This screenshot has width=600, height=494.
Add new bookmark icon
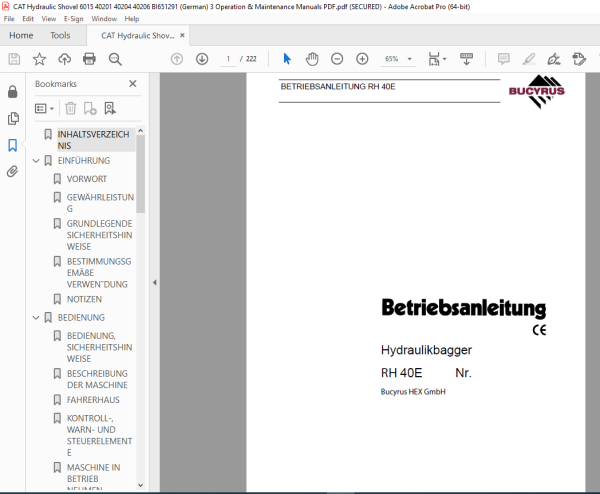[x=90, y=108]
